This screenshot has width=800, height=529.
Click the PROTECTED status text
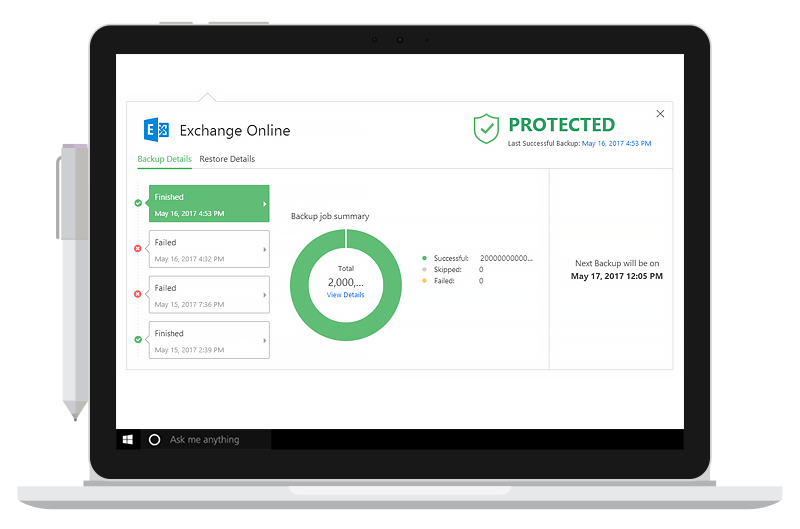[x=562, y=124]
